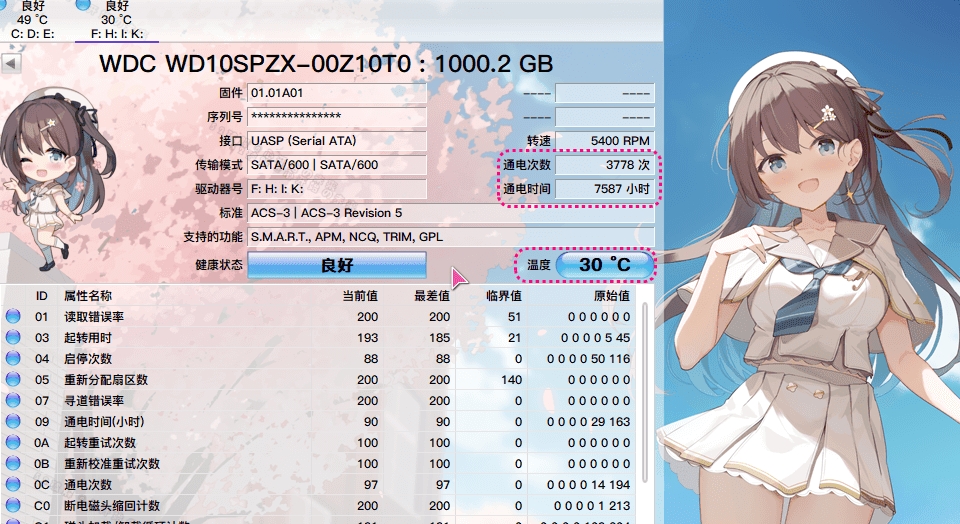Click the 接口 field showing UASP (Serial ATA)
The width and height of the screenshot is (960, 524).
click(x=337, y=141)
